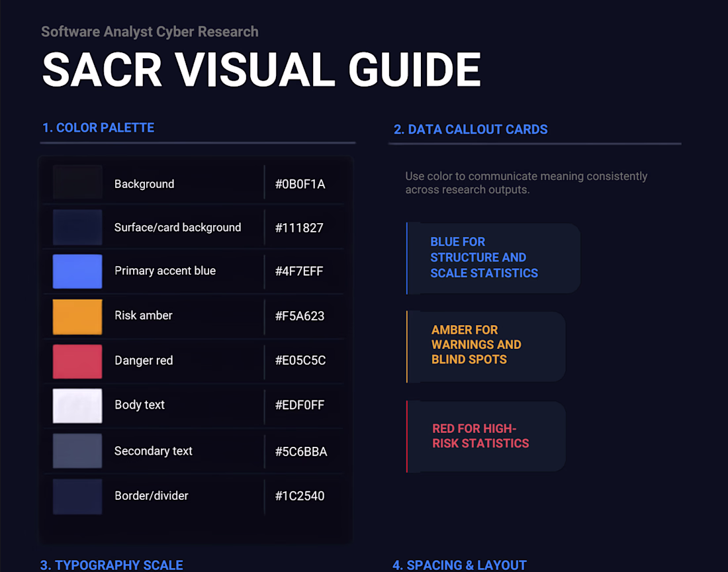Click the "3. TYPOGRAPHY SCALE" heading

112,565
